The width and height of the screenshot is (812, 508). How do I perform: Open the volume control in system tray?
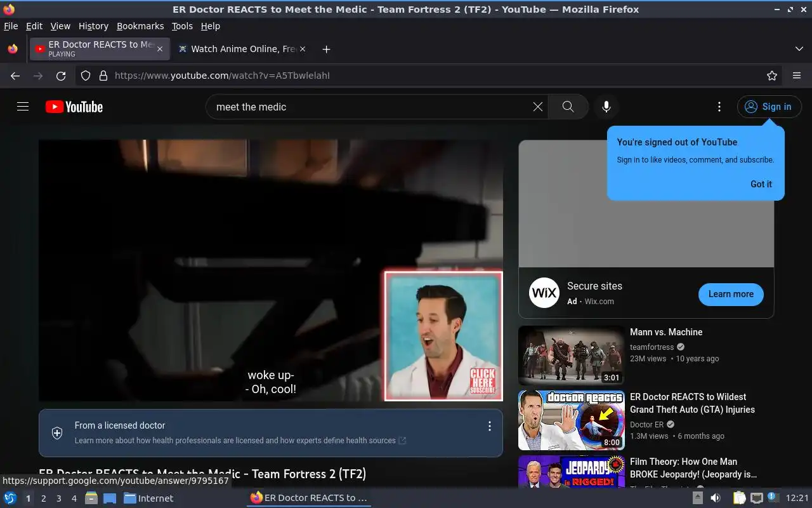[x=715, y=498]
